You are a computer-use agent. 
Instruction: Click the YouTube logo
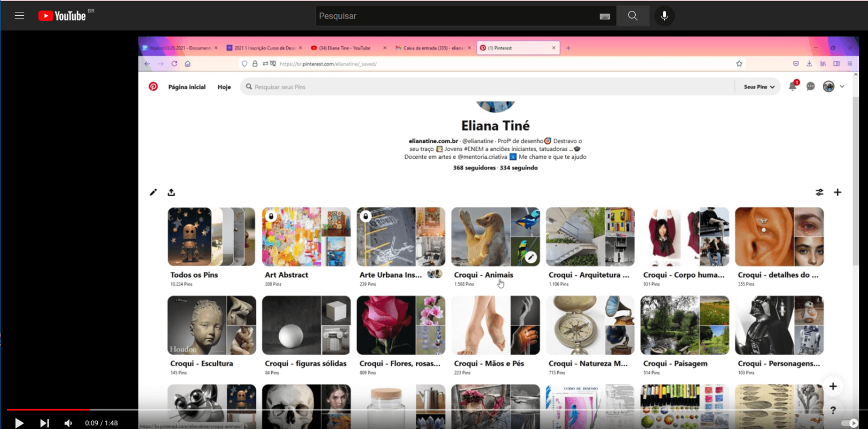click(62, 16)
